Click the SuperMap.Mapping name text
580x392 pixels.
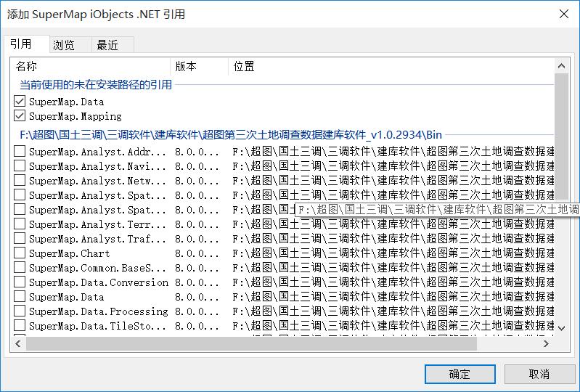click(75, 116)
